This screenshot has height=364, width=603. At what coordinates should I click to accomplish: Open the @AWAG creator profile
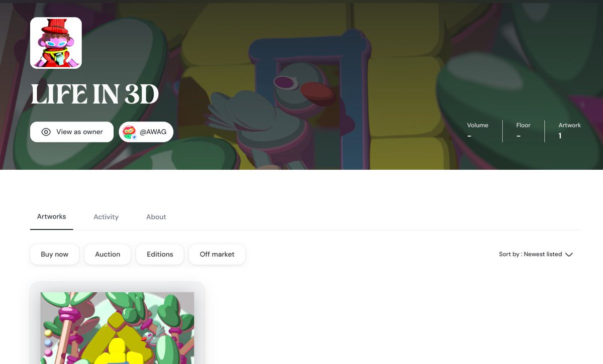146,132
